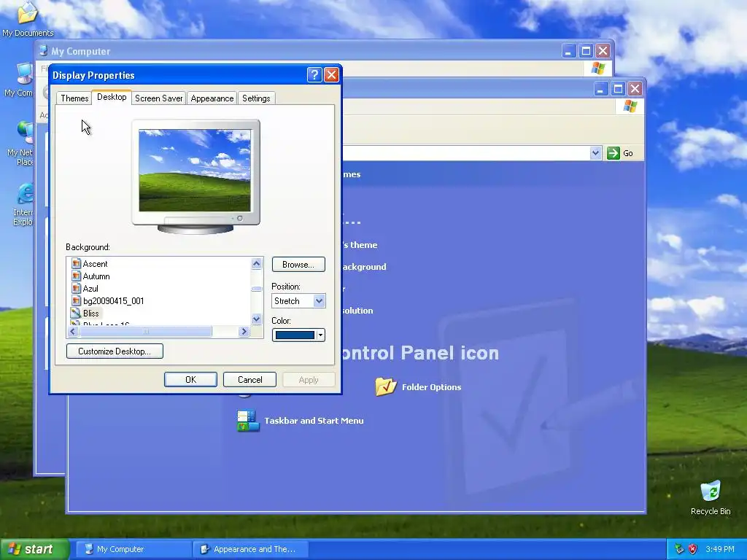
Task: Click the Customize Desktop... button
Action: pyautogui.click(x=115, y=351)
